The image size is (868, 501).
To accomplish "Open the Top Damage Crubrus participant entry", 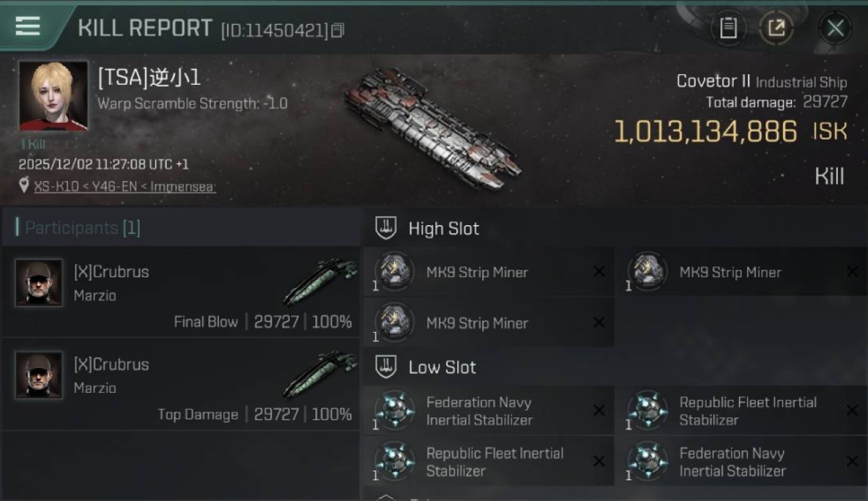I will click(x=180, y=385).
